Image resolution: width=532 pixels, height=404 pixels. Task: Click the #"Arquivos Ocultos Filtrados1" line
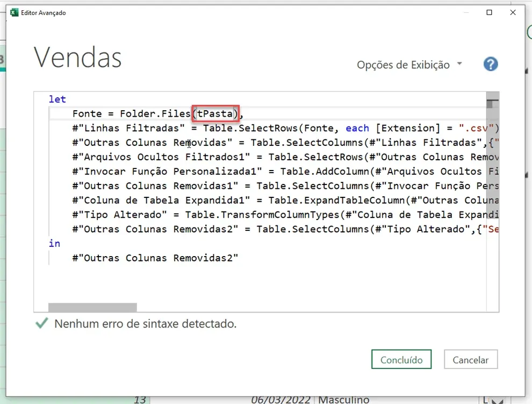click(285, 157)
